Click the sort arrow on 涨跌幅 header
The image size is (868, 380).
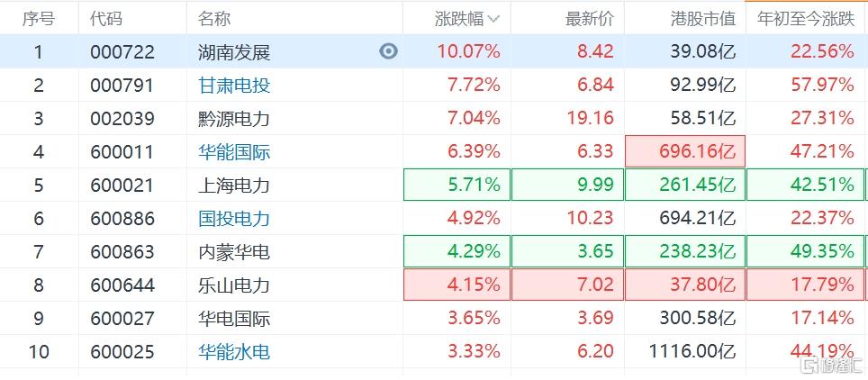493,19
